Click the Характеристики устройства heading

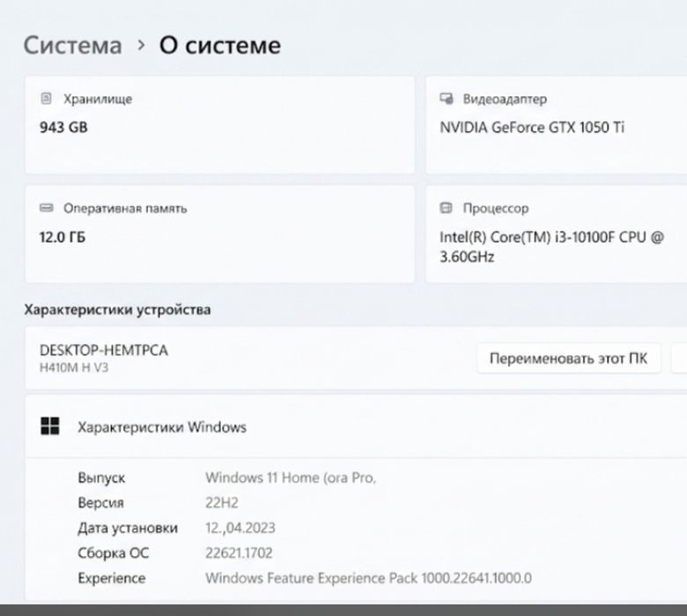(x=117, y=310)
